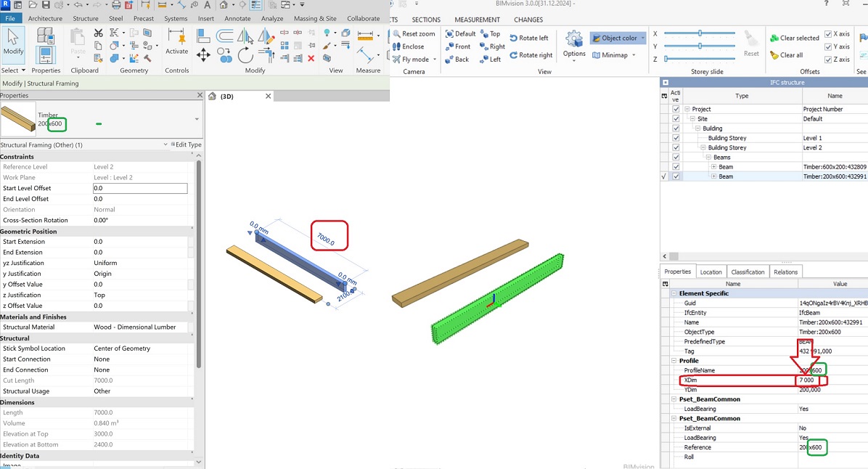Viewport: 868px width, 469px height.
Task: Toggle the Z axis checkbox
Action: pos(830,60)
